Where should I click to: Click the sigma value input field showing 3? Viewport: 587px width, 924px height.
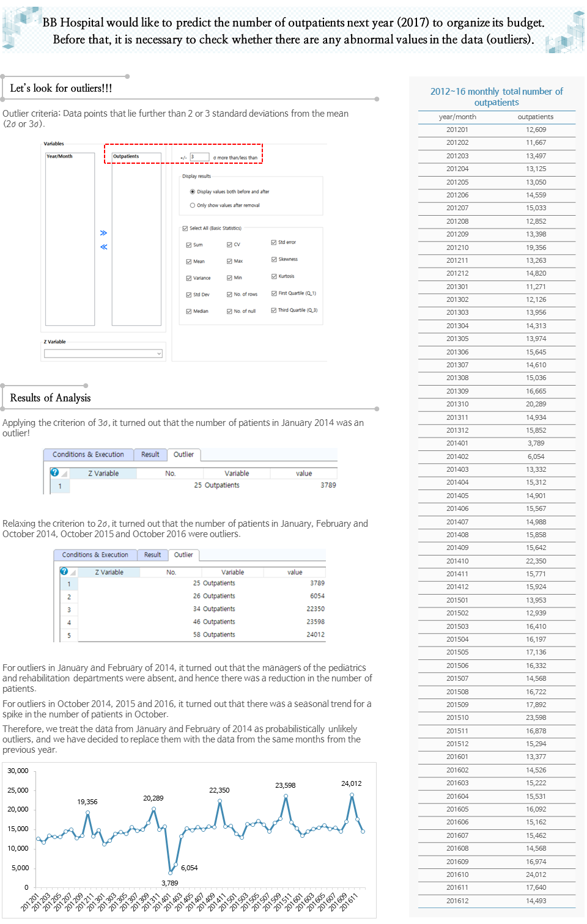(199, 157)
